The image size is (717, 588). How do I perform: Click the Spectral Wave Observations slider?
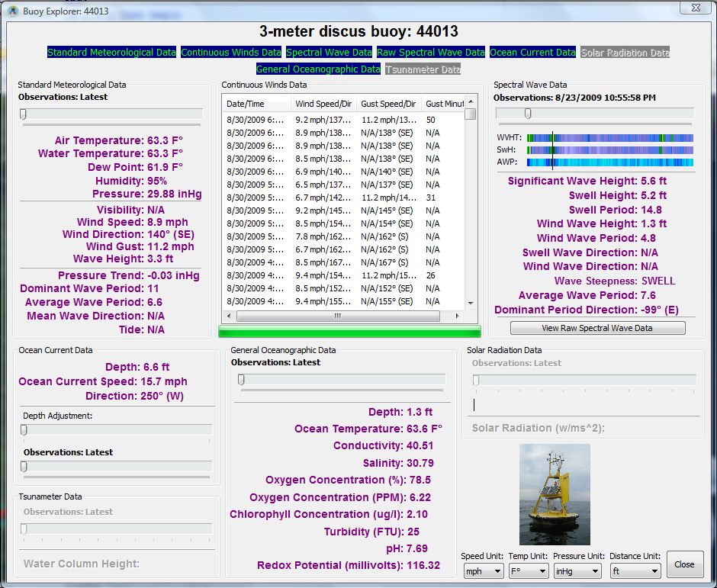[527, 112]
